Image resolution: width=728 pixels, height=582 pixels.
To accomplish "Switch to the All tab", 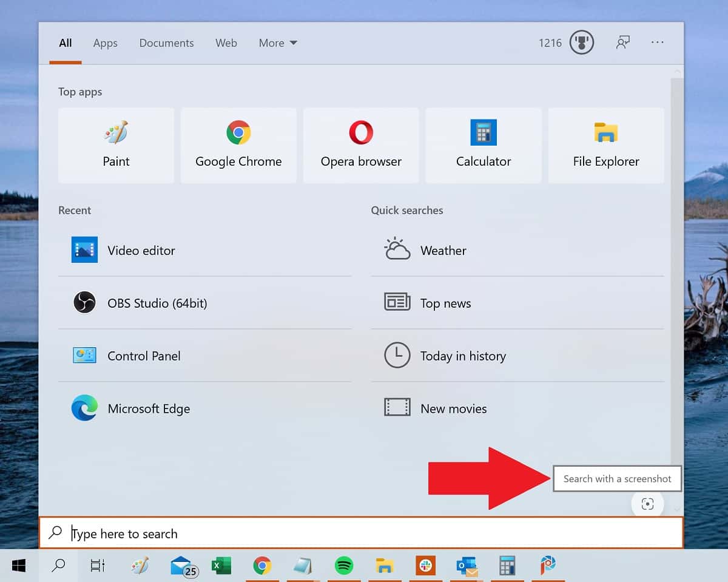I will 66,43.
